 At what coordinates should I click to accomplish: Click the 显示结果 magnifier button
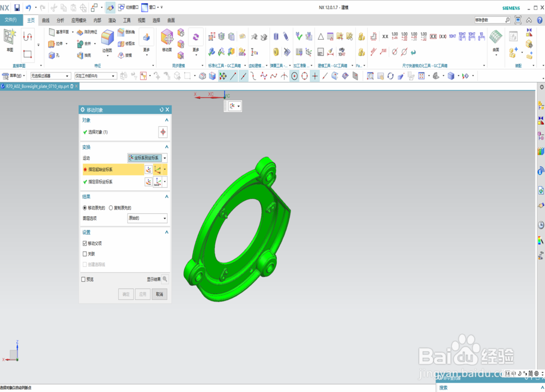pos(165,279)
